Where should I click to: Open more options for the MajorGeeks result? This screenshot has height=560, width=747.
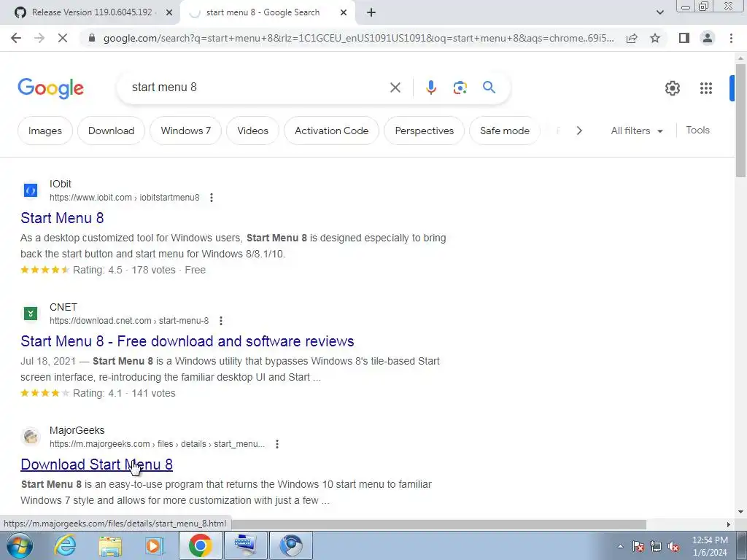tap(276, 444)
